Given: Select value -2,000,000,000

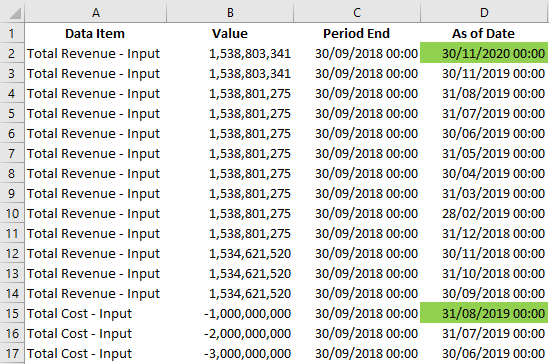Looking at the screenshot, I should (x=230, y=334).
